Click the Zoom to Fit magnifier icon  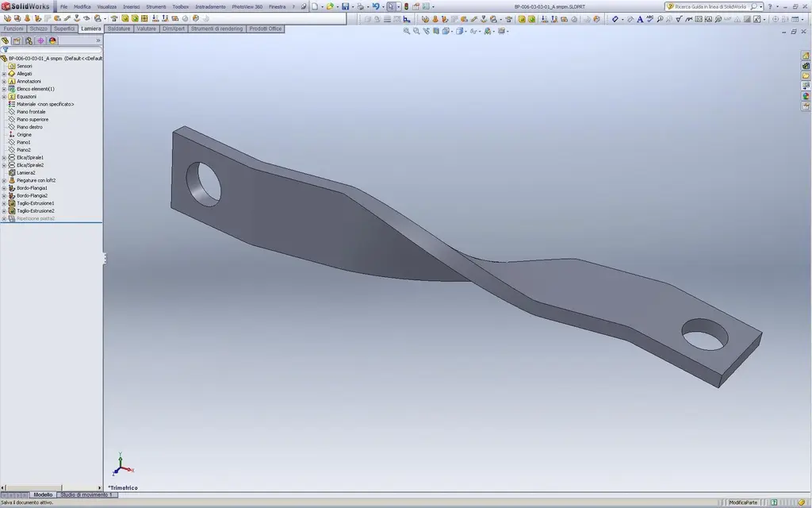pyautogui.click(x=407, y=31)
